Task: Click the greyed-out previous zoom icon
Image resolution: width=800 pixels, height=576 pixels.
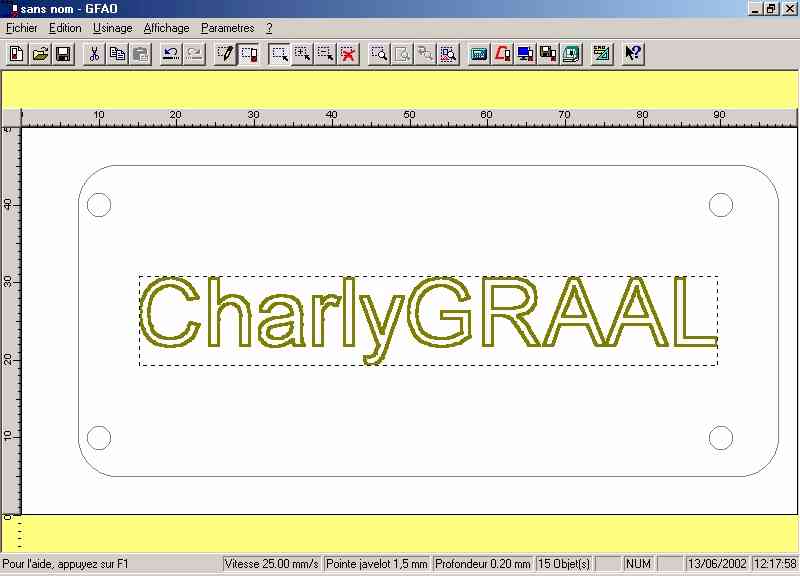Action: [425, 54]
